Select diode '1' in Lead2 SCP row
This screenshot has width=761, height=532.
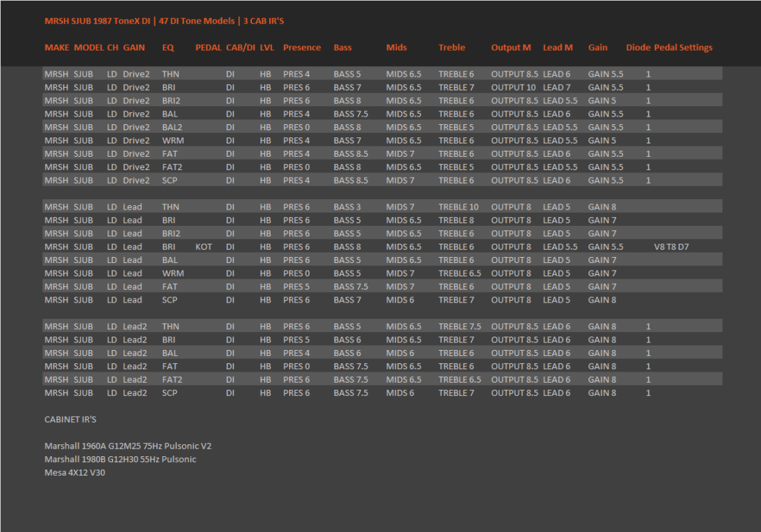click(x=648, y=393)
